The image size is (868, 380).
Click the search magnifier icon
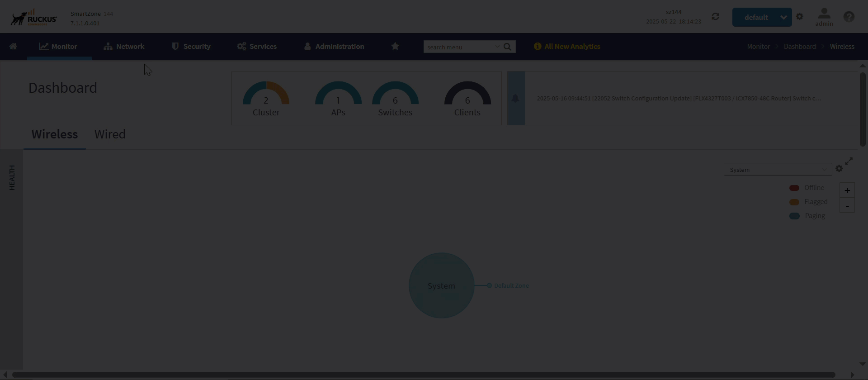click(507, 47)
